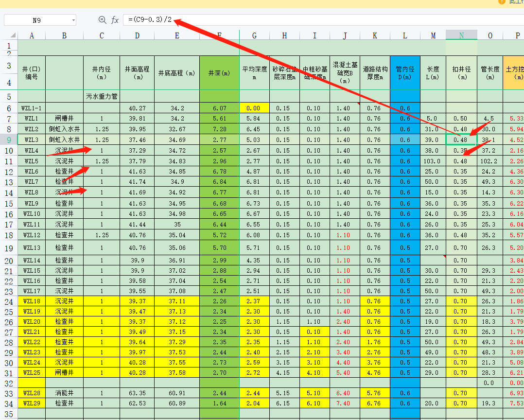Viewport: 524px width, 420px height.
Task: Click the header cell 井深(m)
Action: click(x=220, y=73)
